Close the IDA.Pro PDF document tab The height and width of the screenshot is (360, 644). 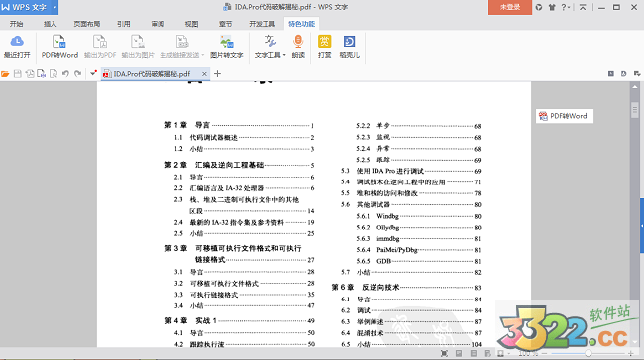[204, 74]
